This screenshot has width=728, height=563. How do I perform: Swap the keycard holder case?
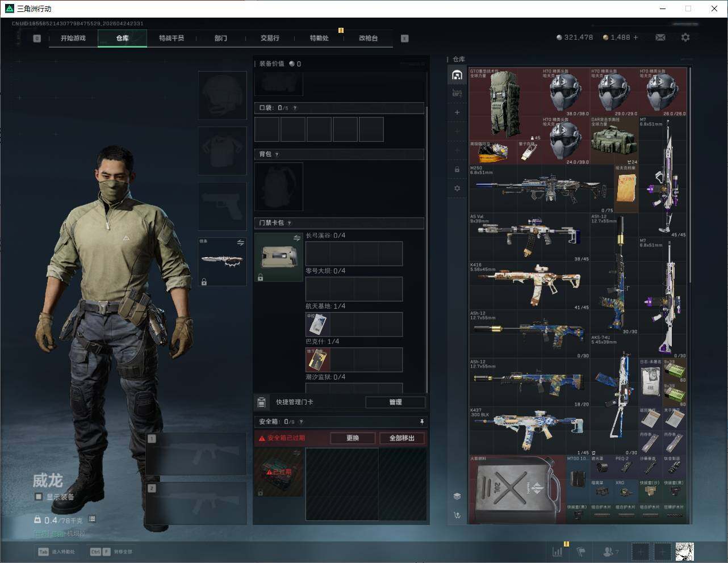tap(296, 238)
